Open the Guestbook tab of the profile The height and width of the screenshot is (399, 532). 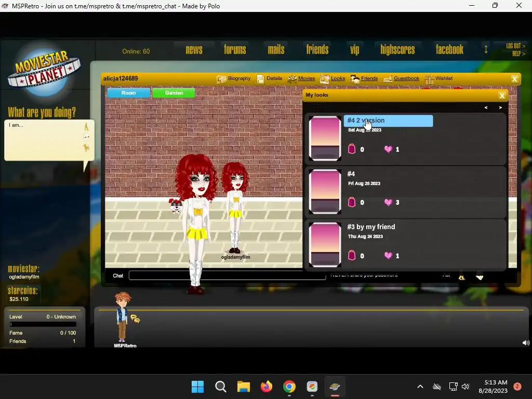[406, 78]
